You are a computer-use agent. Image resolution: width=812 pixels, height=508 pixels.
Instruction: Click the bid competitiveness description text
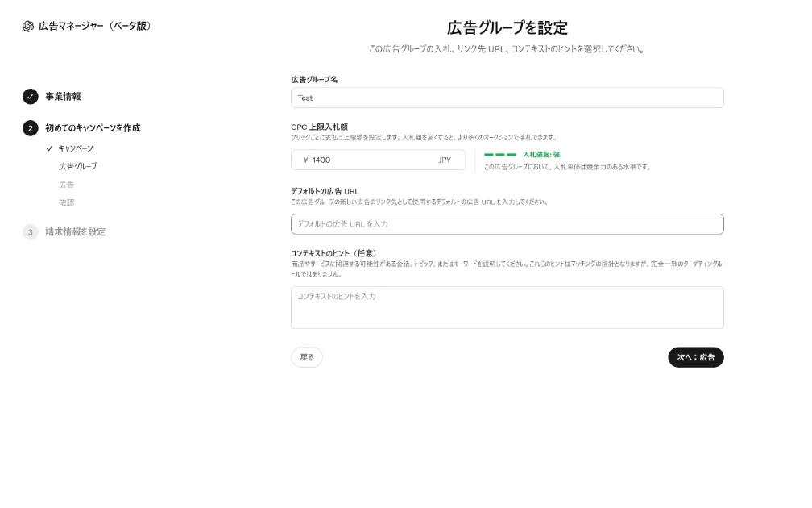point(567,167)
